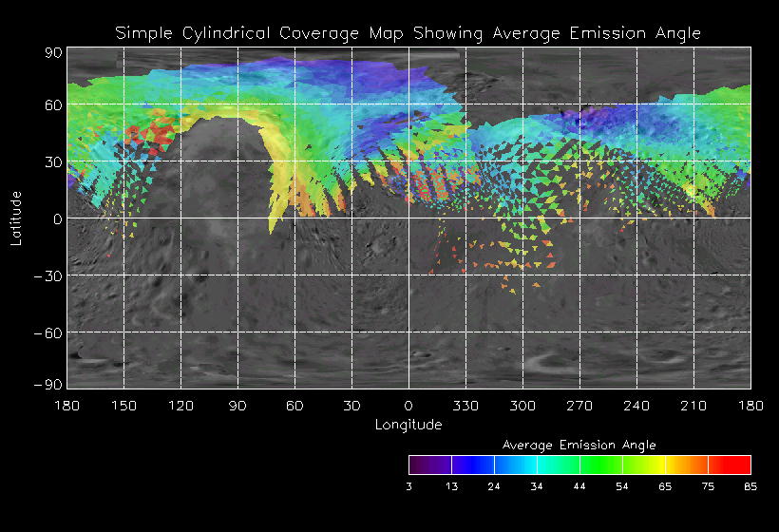Click the 240 longitude tick label
The image size is (779, 532).
pos(636,406)
